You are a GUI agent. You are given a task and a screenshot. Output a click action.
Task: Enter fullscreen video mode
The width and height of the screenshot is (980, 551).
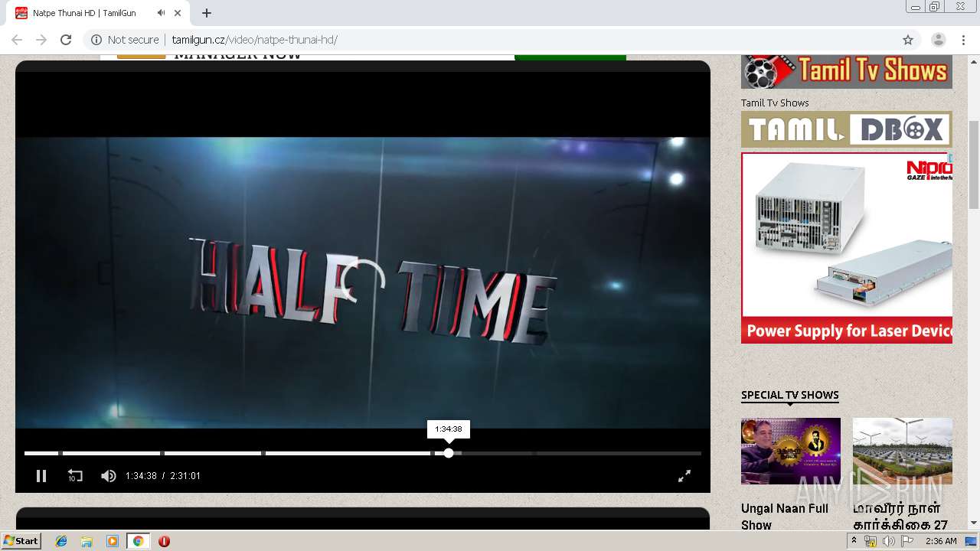(684, 476)
